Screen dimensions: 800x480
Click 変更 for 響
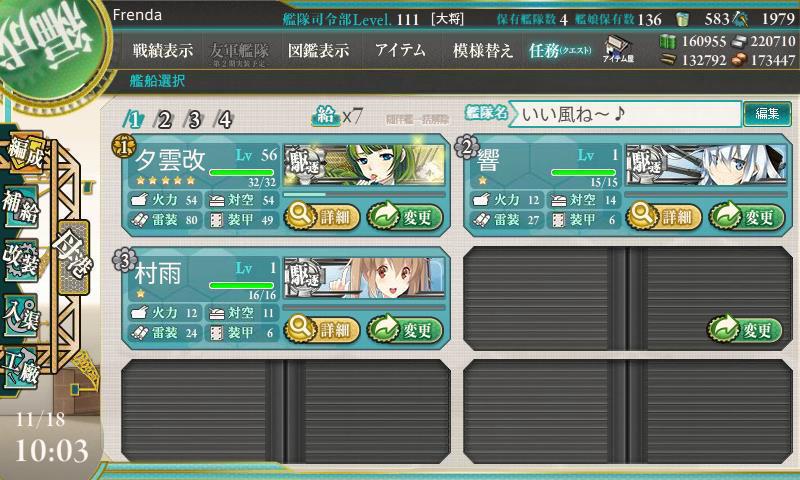[746, 217]
